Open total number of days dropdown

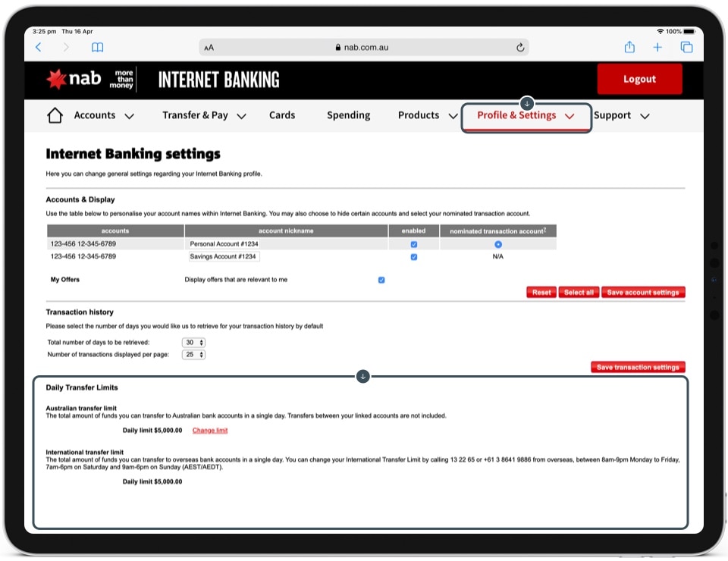tap(194, 343)
